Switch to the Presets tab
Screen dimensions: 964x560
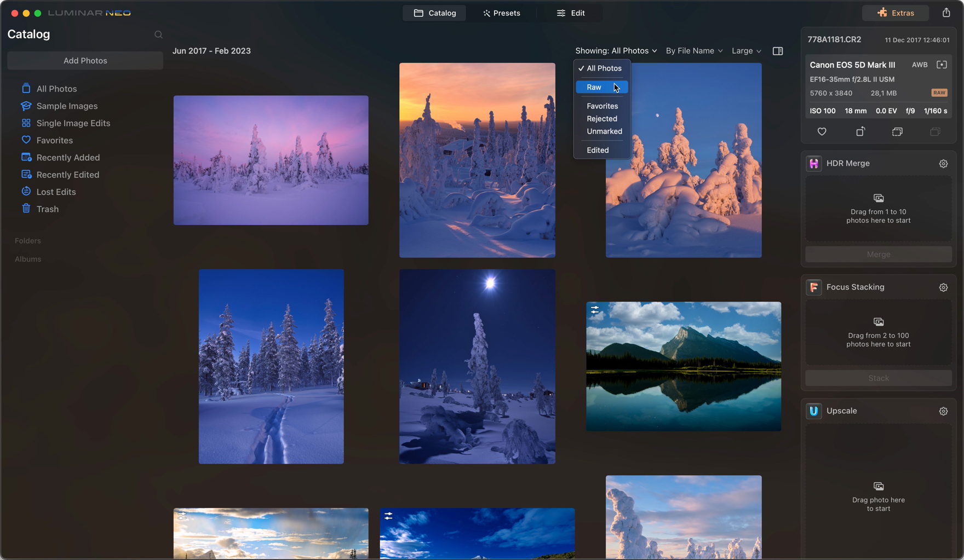pos(501,13)
